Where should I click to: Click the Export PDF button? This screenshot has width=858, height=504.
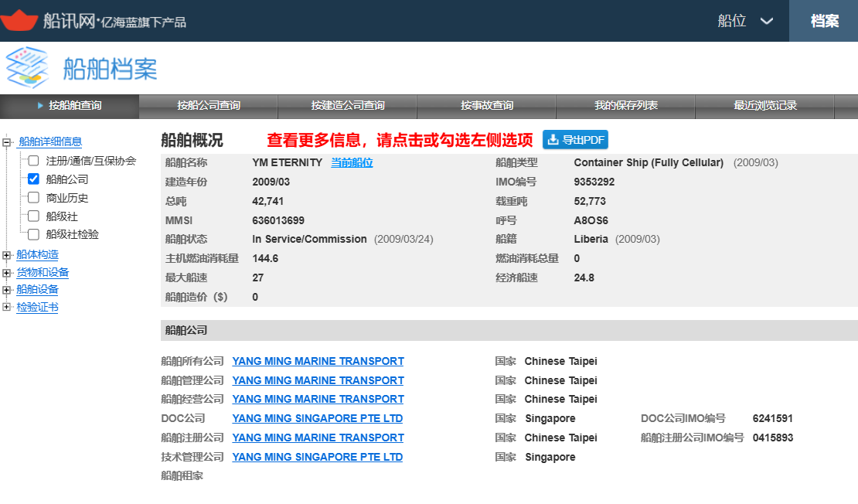click(575, 140)
